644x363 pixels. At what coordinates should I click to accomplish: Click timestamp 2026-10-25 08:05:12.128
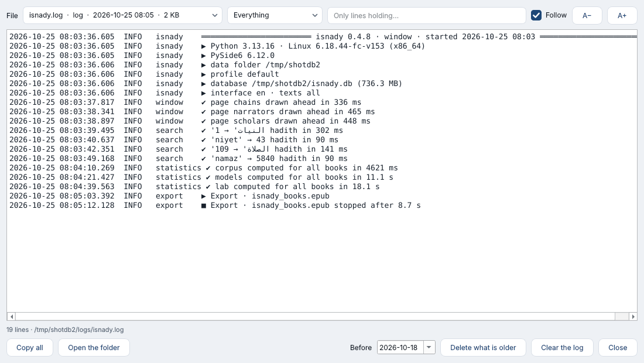click(x=62, y=206)
